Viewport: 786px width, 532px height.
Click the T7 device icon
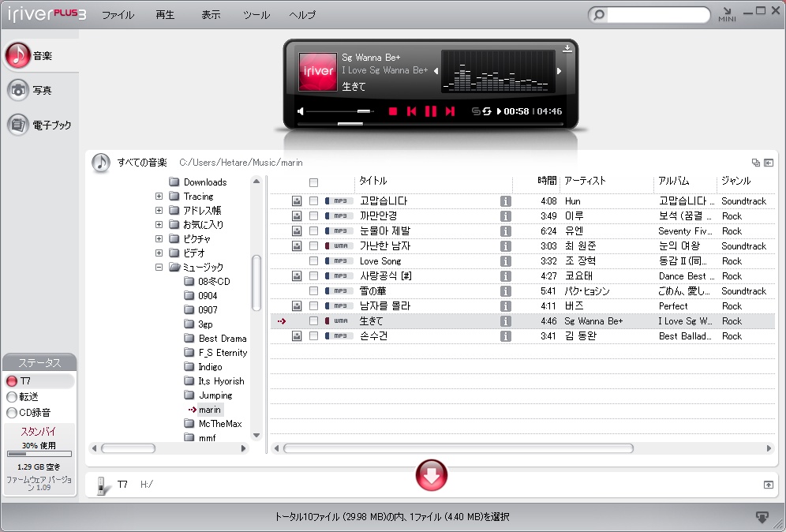[x=103, y=486]
